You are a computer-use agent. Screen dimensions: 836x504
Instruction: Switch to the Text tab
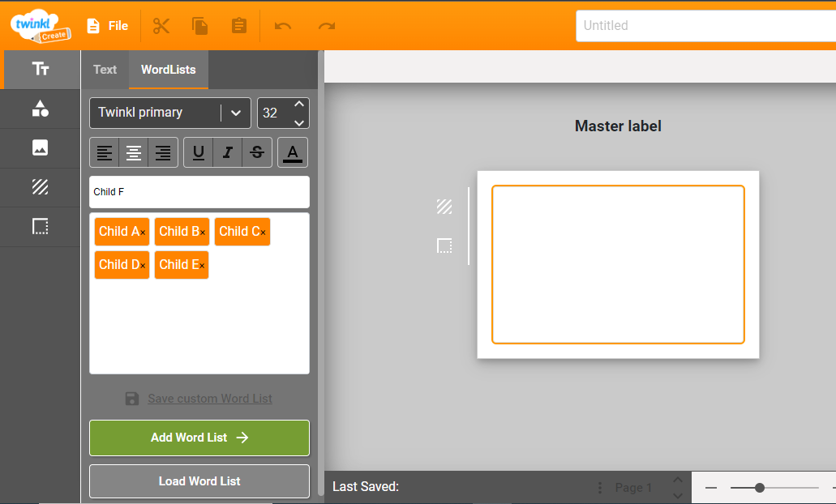[x=105, y=70]
